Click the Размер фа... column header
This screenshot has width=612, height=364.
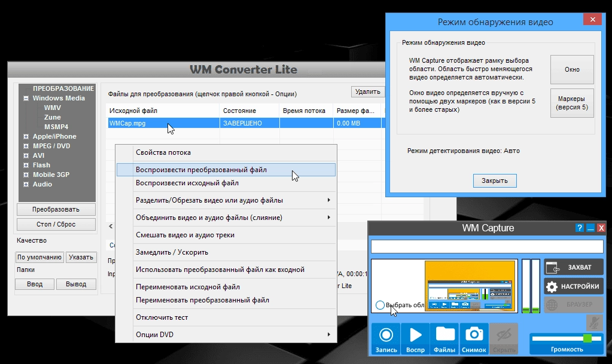(357, 111)
